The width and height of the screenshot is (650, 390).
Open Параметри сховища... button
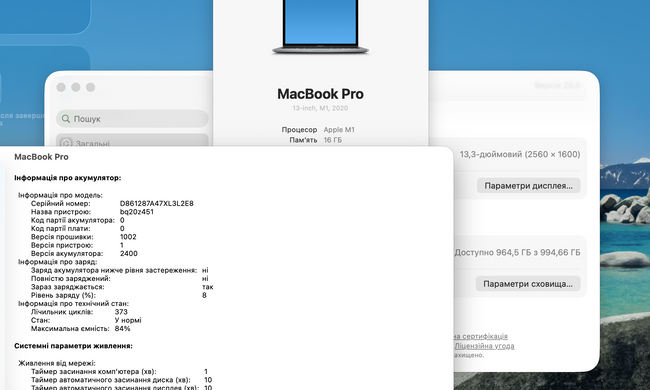click(528, 284)
